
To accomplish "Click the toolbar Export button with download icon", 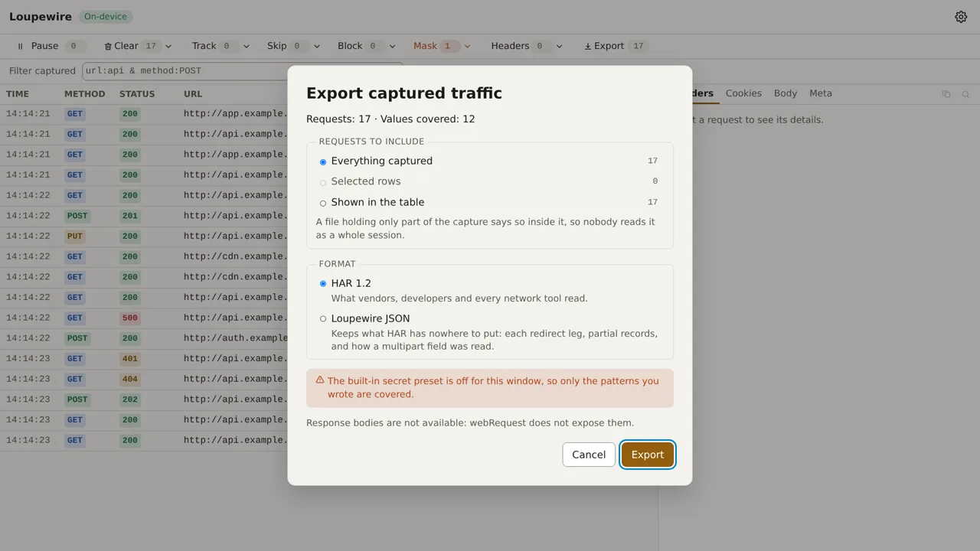I will click(x=616, y=46).
